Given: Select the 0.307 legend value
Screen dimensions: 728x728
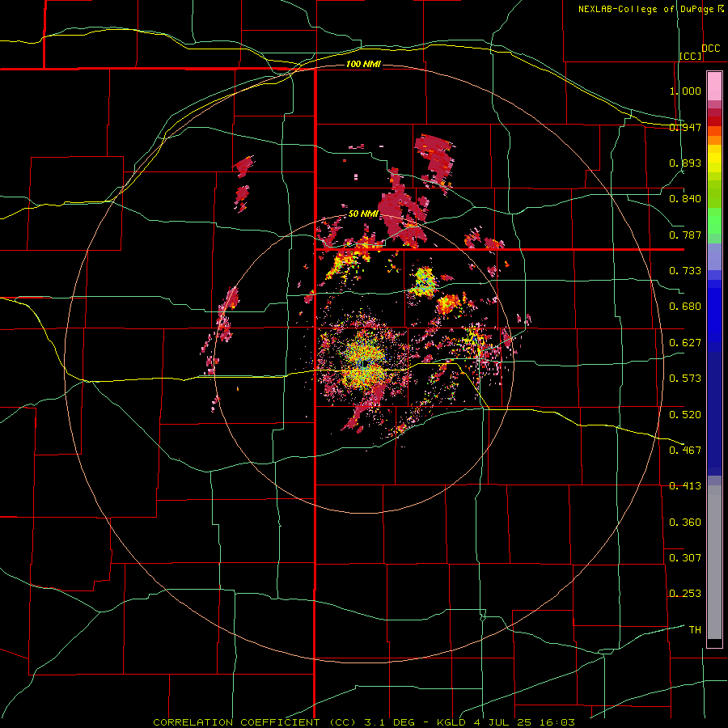Looking at the screenshot, I should (x=685, y=558).
